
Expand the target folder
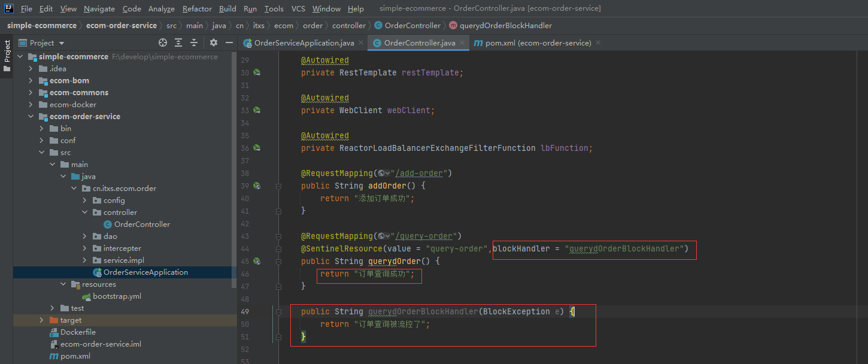(x=41, y=320)
